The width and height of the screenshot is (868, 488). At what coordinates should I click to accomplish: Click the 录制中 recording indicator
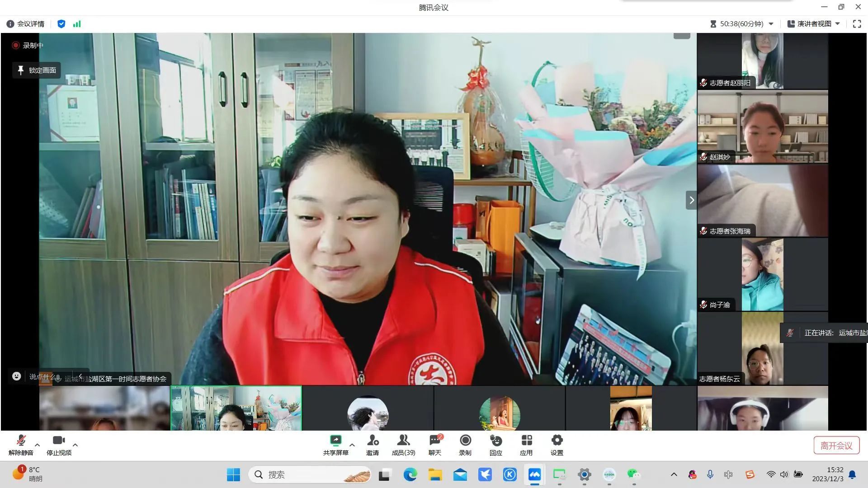28,45
